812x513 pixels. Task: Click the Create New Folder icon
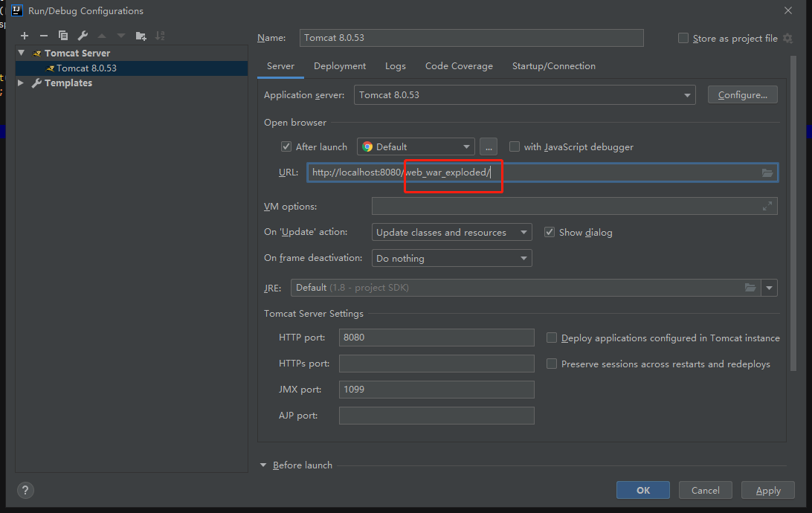(141, 36)
